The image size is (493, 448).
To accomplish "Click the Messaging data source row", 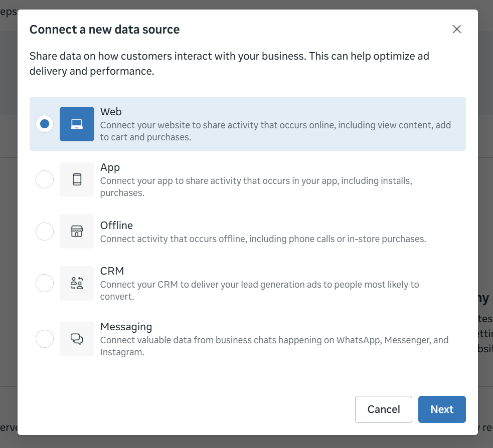I will pyautogui.click(x=248, y=339).
